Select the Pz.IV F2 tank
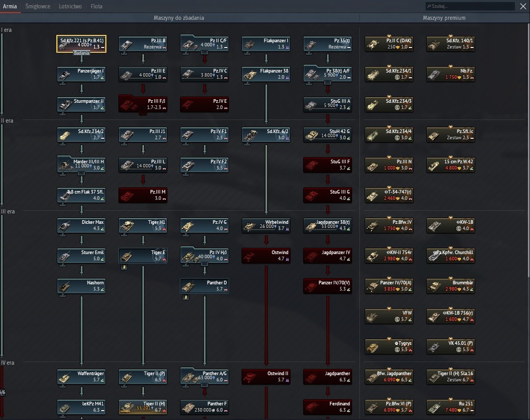The image size is (530, 420). point(204,165)
